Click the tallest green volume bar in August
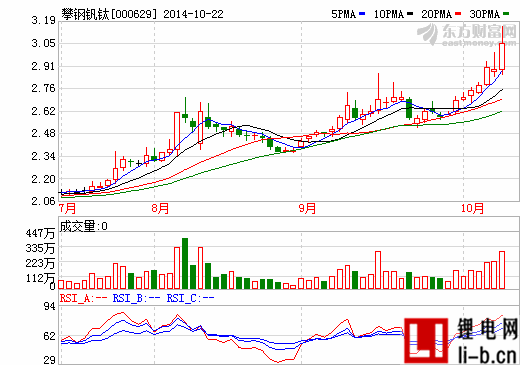 185,263
